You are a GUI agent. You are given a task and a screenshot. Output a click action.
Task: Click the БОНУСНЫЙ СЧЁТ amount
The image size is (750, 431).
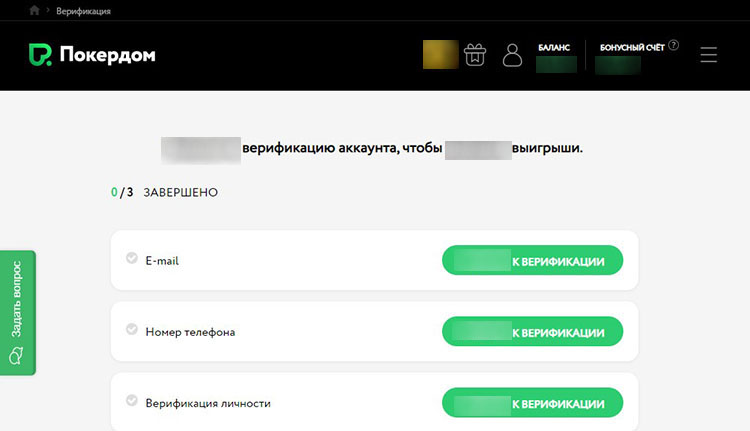[618, 65]
